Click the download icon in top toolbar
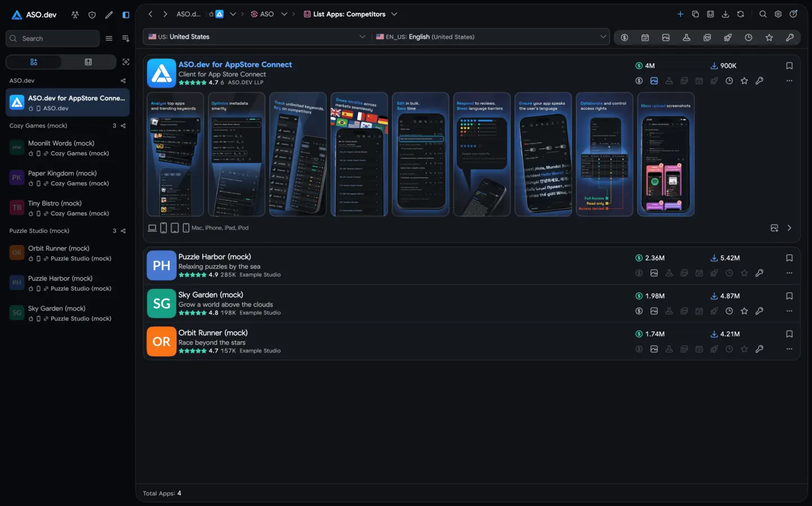 (x=726, y=14)
